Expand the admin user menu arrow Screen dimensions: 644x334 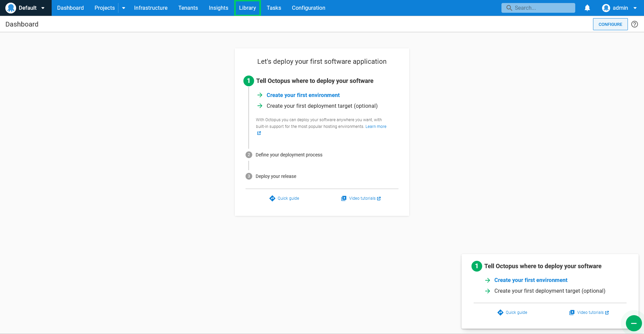point(635,8)
